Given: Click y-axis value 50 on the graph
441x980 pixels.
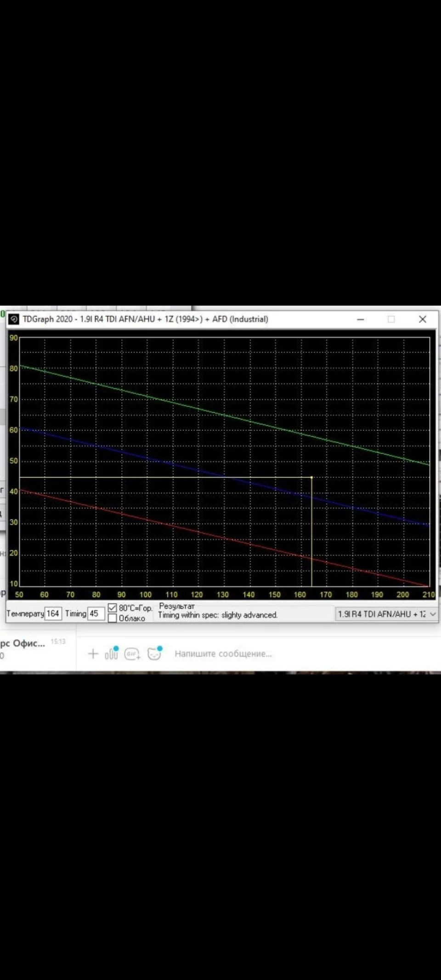Looking at the screenshot, I should [x=14, y=461].
